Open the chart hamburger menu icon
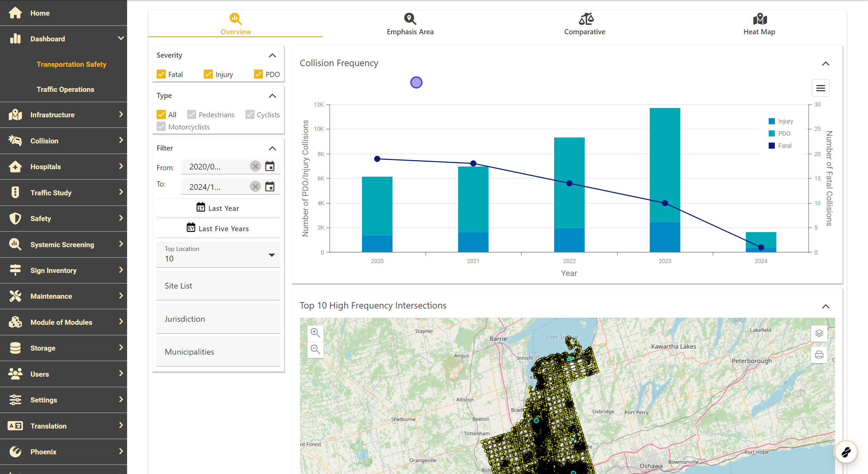 pyautogui.click(x=821, y=88)
